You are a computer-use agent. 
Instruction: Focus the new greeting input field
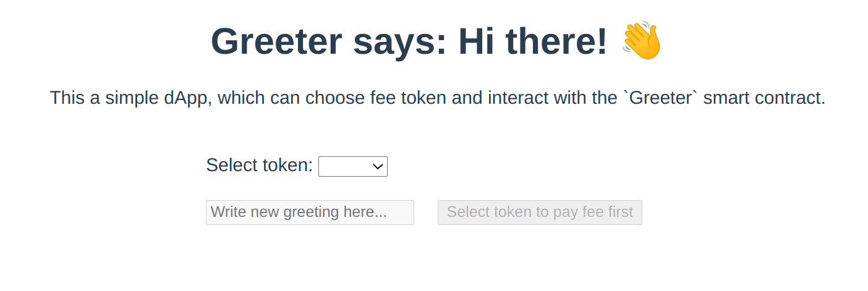click(x=310, y=213)
